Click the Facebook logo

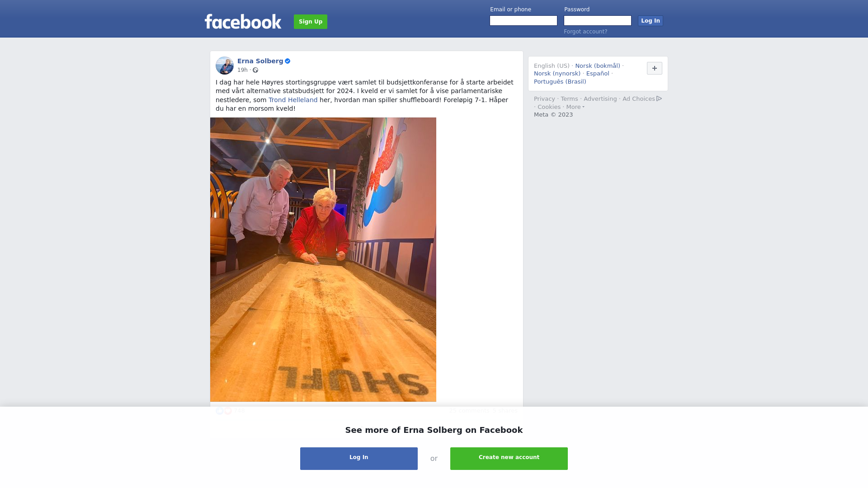coord(243,21)
